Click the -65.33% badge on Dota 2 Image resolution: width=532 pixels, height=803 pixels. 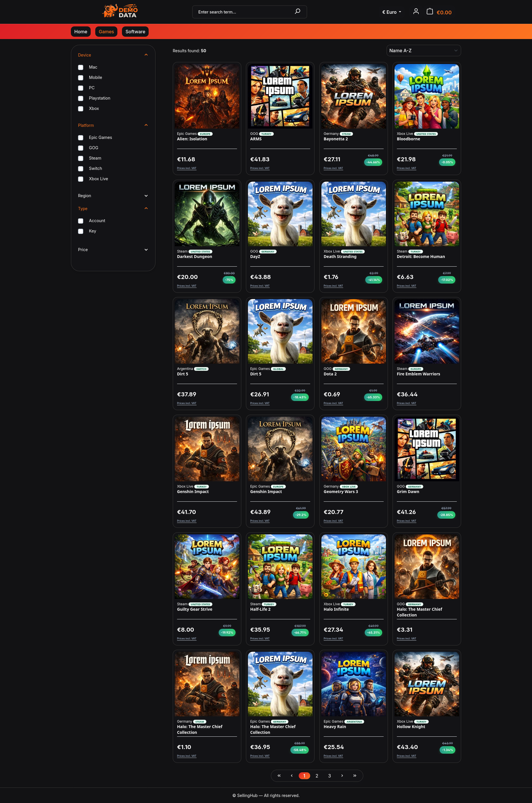click(x=373, y=397)
